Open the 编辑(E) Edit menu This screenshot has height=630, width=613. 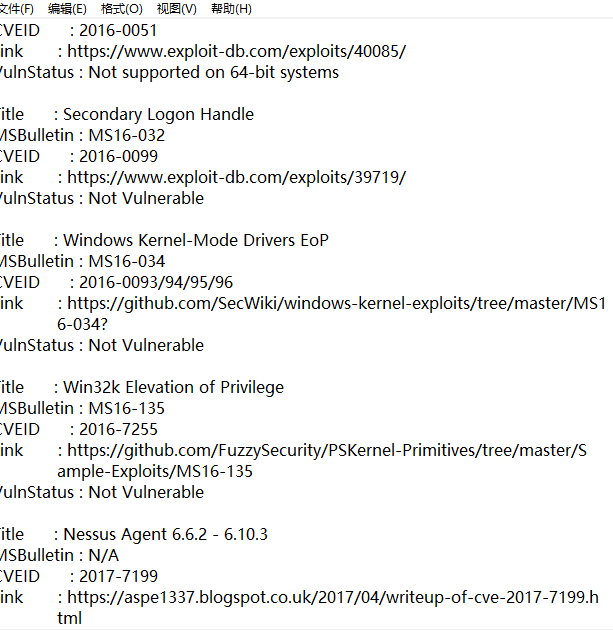pos(67,9)
